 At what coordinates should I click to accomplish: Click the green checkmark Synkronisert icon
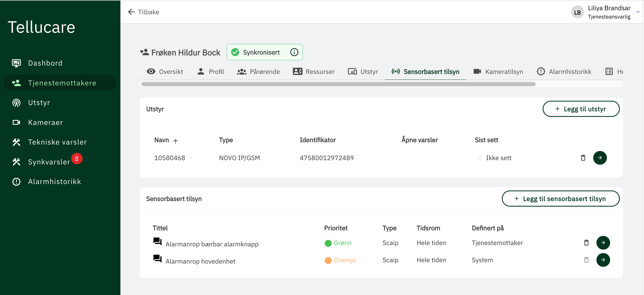(x=235, y=52)
